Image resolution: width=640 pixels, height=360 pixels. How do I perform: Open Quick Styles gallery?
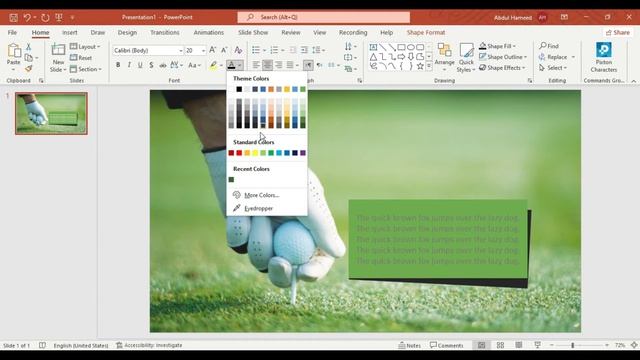click(x=466, y=58)
